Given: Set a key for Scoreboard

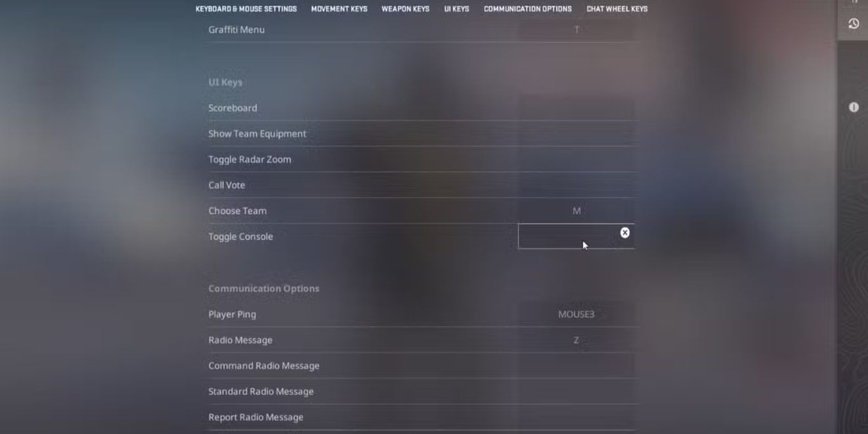Looking at the screenshot, I should point(576,108).
